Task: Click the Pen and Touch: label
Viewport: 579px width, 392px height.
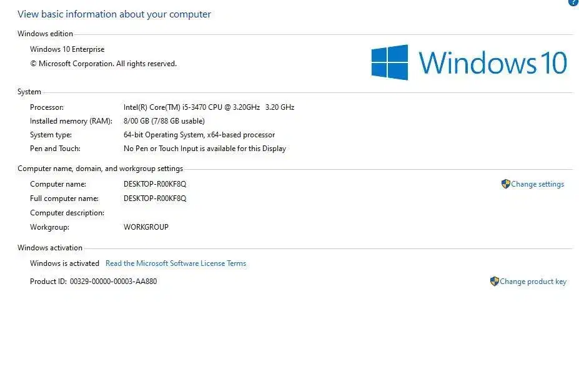Action: (x=55, y=149)
